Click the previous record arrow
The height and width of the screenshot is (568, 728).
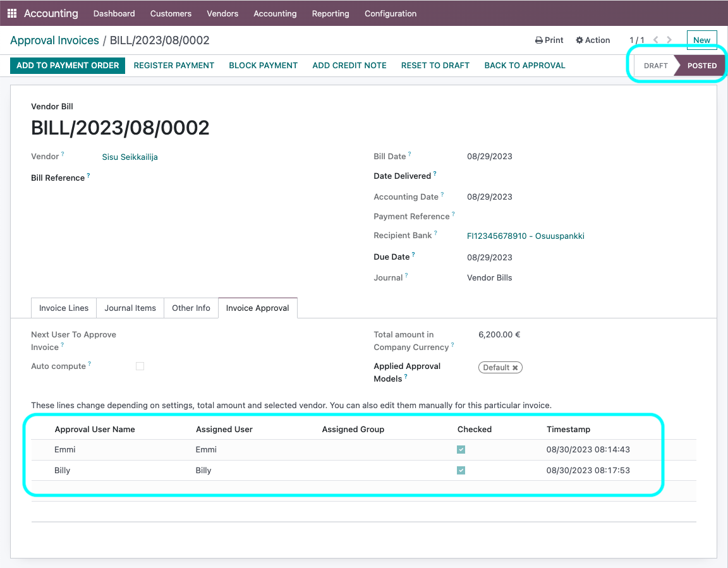coord(655,39)
